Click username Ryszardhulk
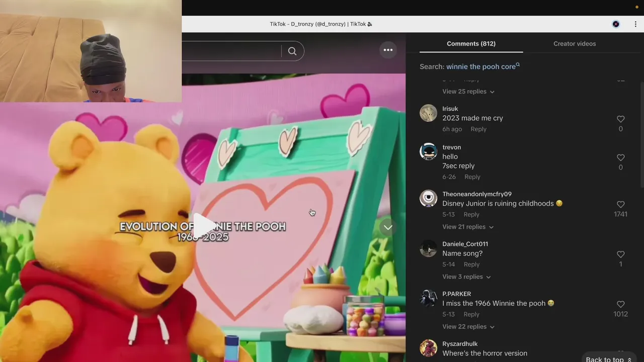Screen dimensions: 644x362 click(x=460, y=343)
